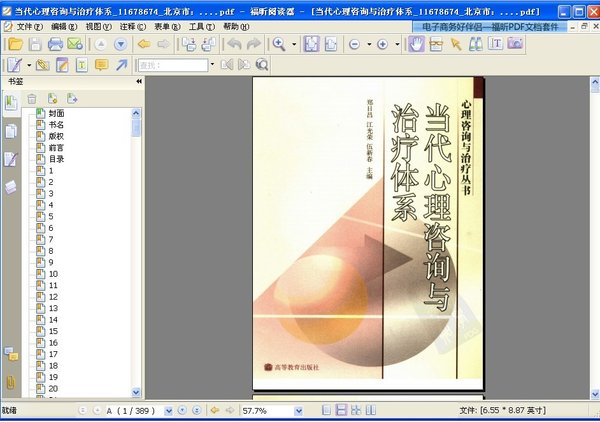Email the PDF using the envelope icon
The height and width of the screenshot is (422, 600).
point(75,44)
